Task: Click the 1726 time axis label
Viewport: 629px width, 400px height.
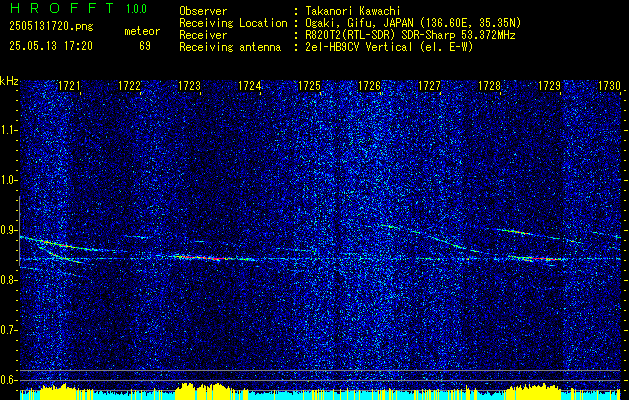Action: 369,86
